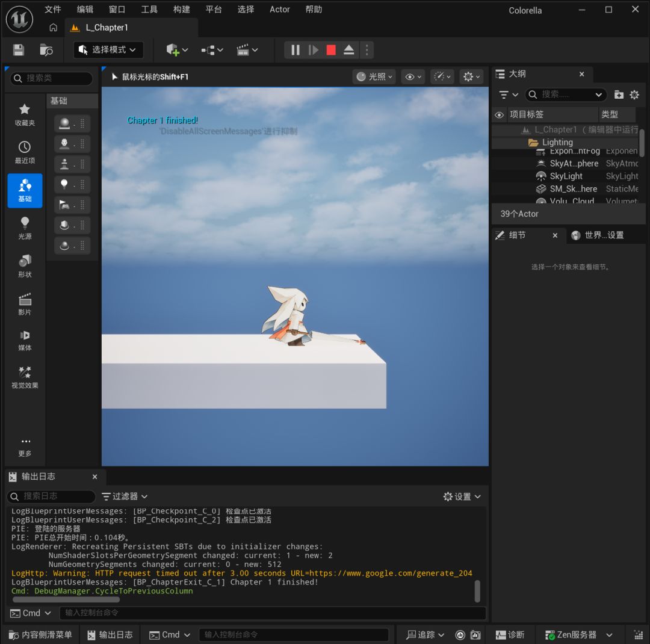This screenshot has width=650, height=644.
Task: Stop the running play session
Action: coord(331,50)
